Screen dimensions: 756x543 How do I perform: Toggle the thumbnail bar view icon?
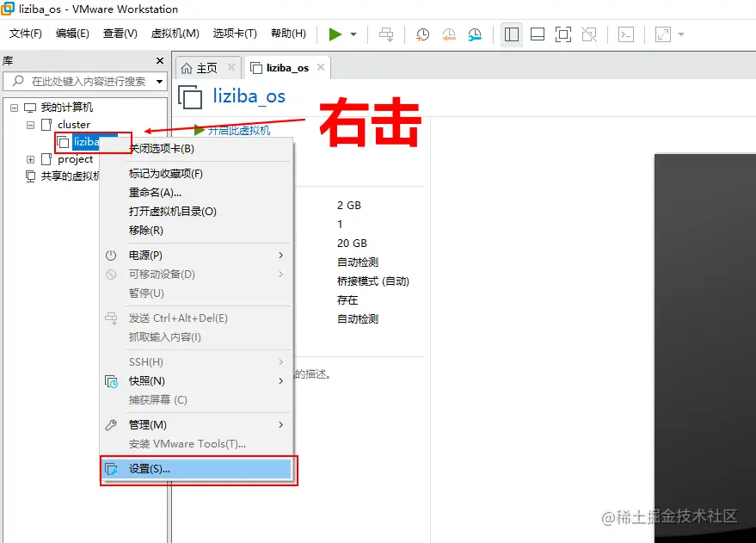(537, 34)
